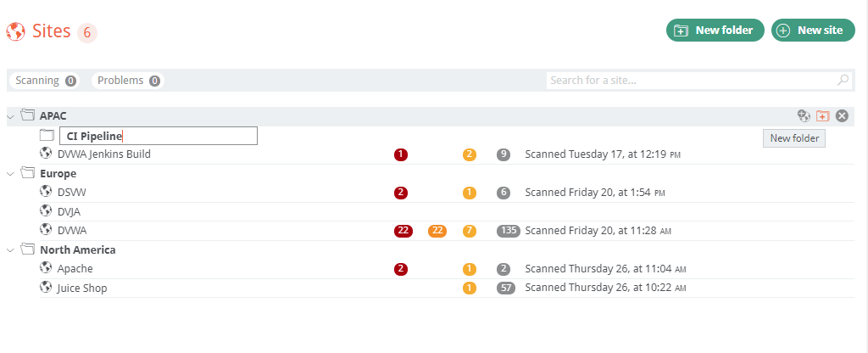This screenshot has height=353, width=868.
Task: Click the New site button
Action: [x=812, y=31]
